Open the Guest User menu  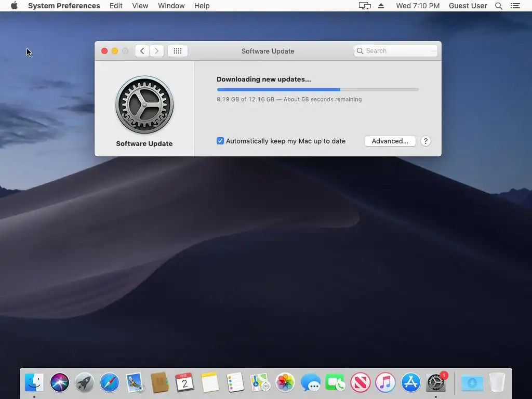point(468,6)
